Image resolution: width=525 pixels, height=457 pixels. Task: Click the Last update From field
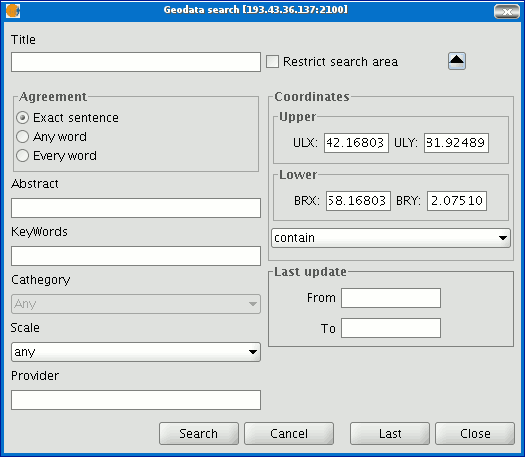[391, 298]
